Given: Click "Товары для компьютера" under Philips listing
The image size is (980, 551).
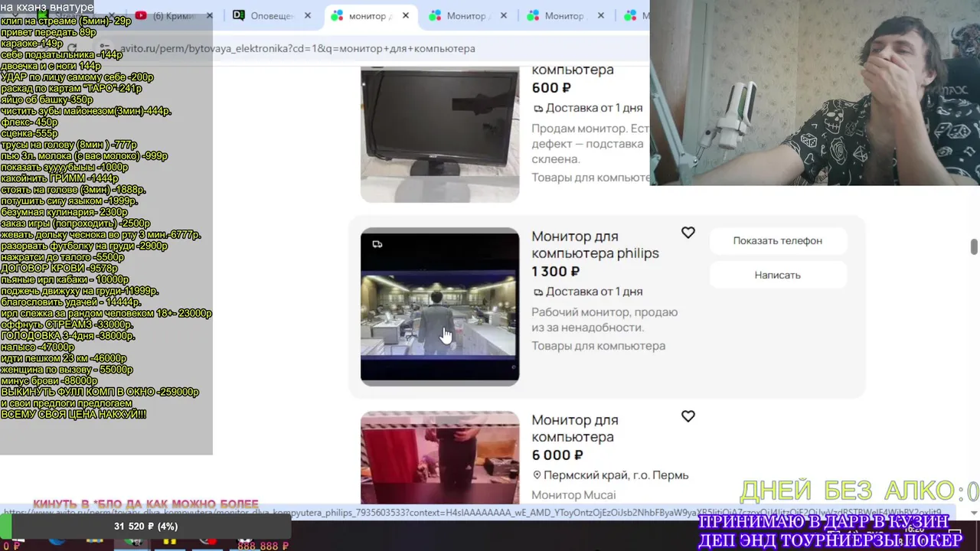Looking at the screenshot, I should 598,346.
